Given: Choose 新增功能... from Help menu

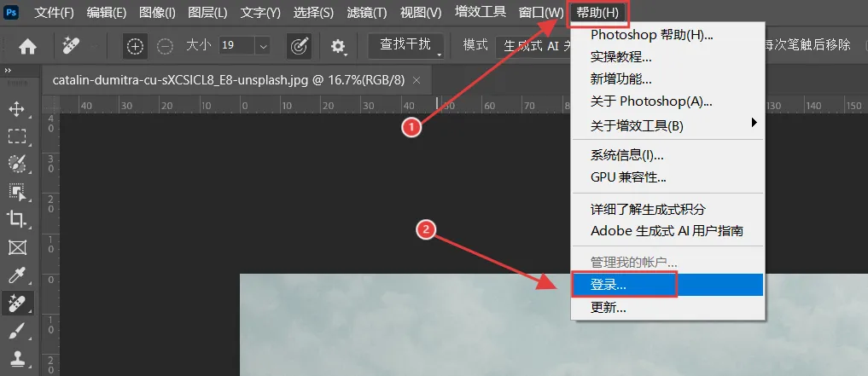Looking at the screenshot, I should point(667,79).
